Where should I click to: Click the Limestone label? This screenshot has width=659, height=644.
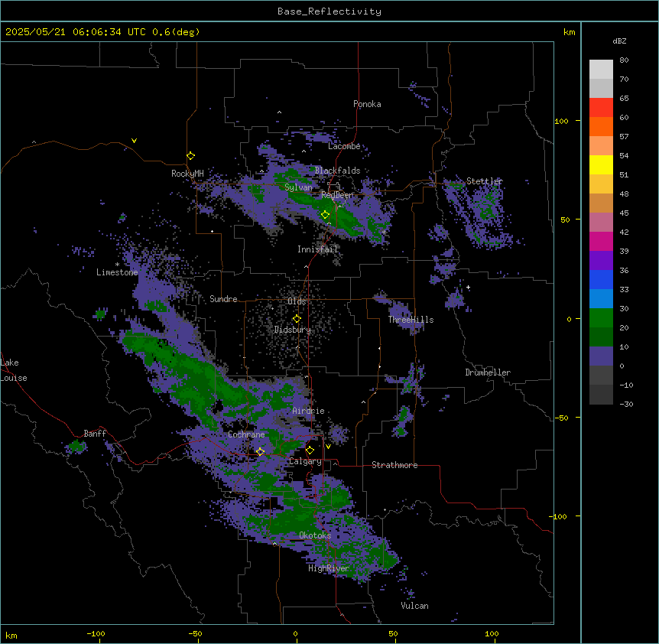pos(117,272)
